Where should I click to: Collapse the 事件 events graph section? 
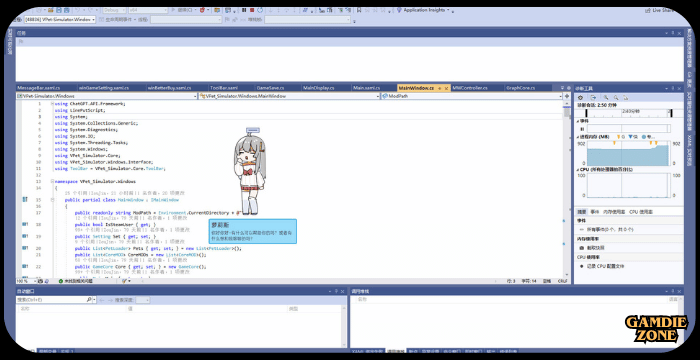578,121
